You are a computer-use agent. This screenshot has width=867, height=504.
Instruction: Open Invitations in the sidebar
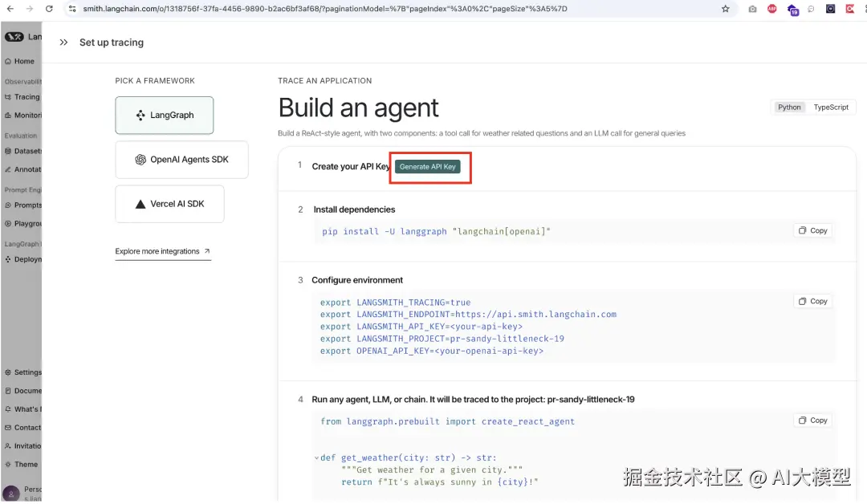[22, 446]
